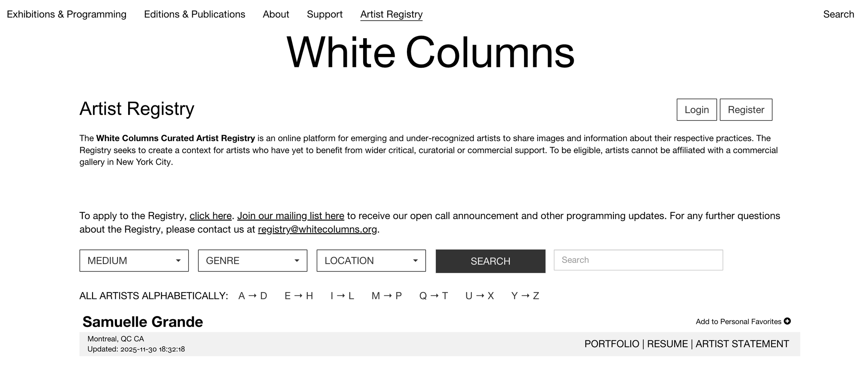Viewport: 868px width, 382px height.
Task: Expand the GENRE dropdown
Action: click(252, 260)
